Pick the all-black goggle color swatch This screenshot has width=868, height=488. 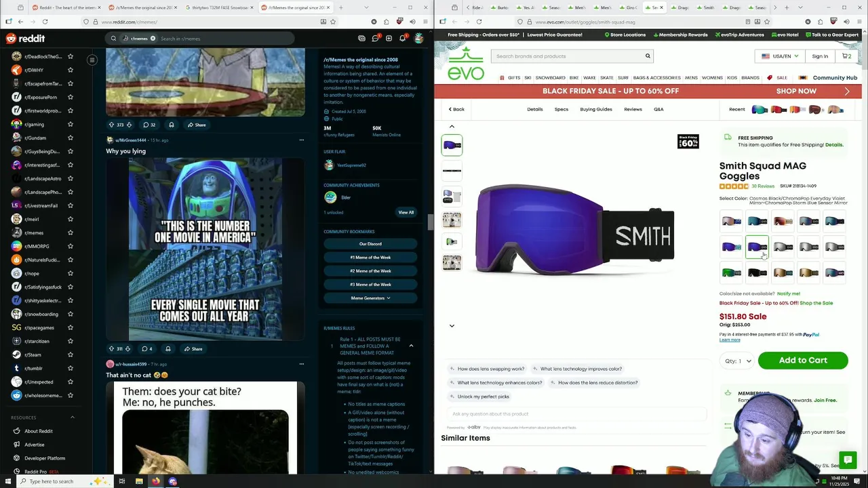(x=757, y=272)
